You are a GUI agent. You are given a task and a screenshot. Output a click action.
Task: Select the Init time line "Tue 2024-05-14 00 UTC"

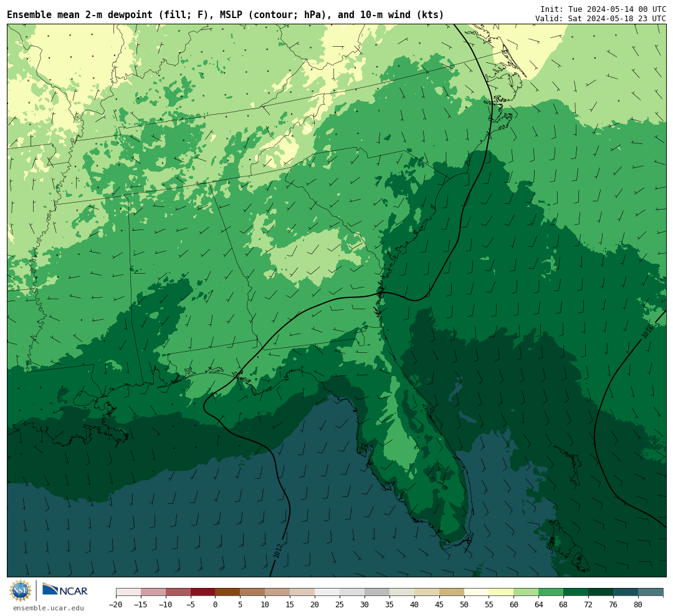click(x=603, y=9)
